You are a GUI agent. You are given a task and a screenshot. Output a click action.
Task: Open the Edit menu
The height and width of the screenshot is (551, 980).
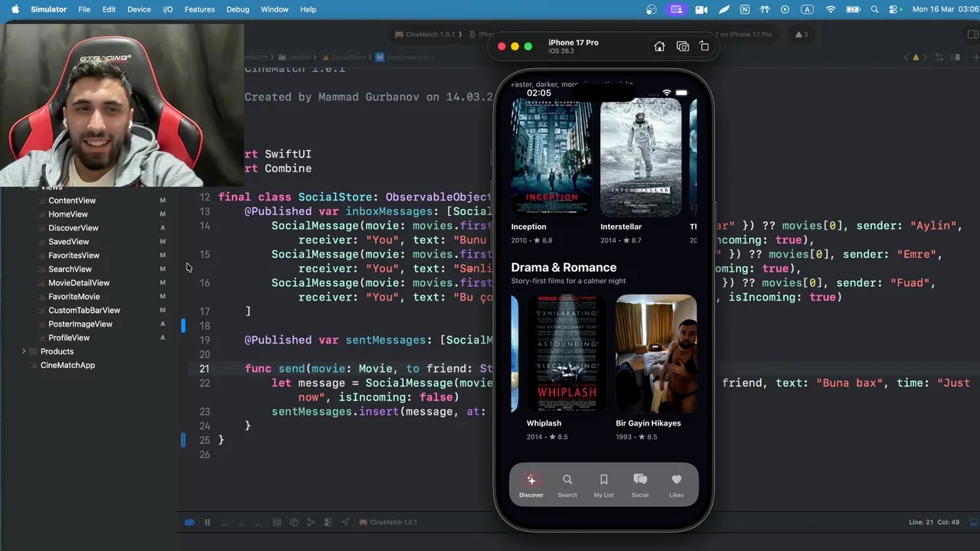tap(109, 9)
